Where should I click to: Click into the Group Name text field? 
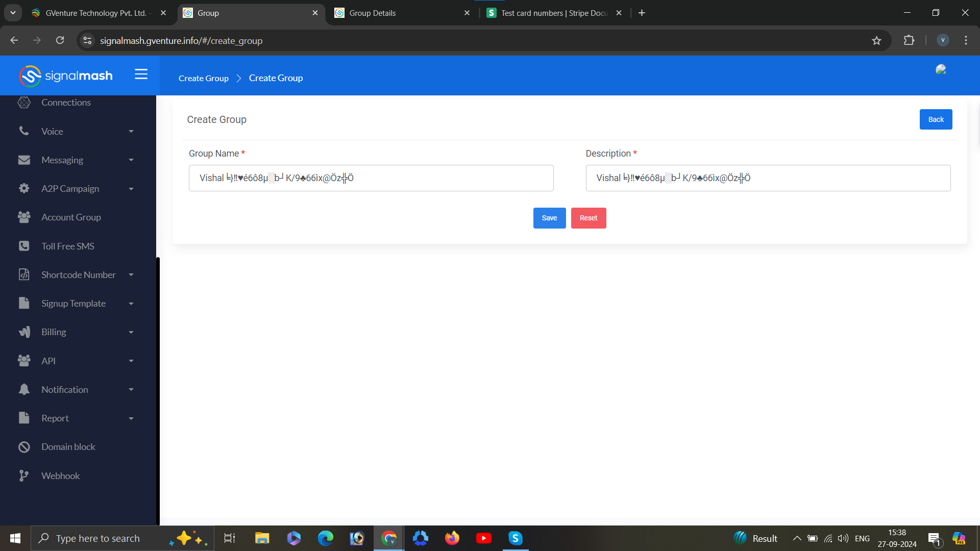point(371,178)
